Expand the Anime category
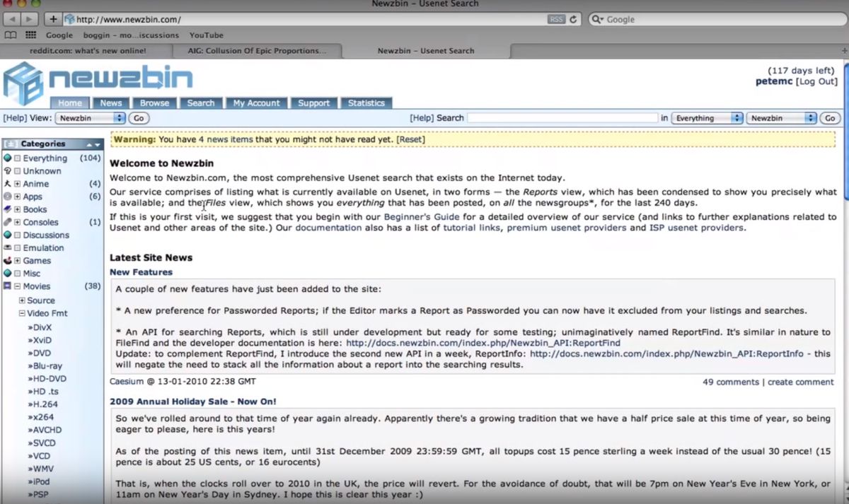849x504 pixels. pyautogui.click(x=18, y=184)
